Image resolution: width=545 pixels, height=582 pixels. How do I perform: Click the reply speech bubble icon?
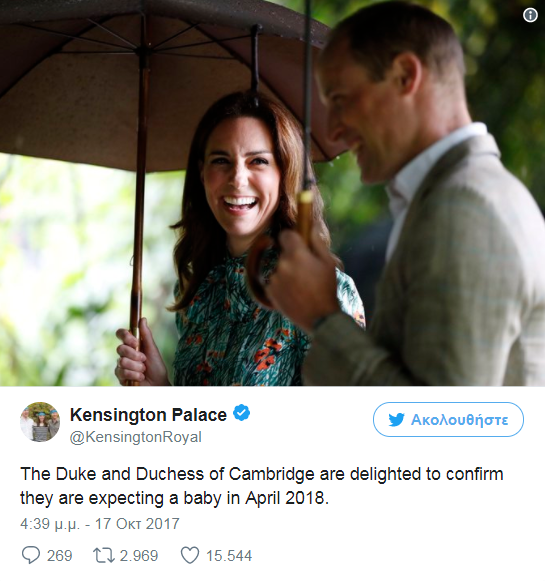(x=30, y=555)
